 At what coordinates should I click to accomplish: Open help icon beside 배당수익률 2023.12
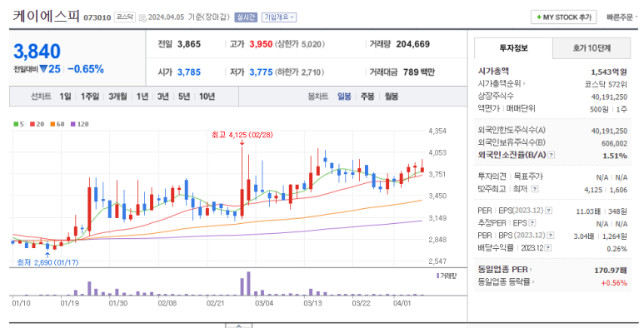click(548, 248)
